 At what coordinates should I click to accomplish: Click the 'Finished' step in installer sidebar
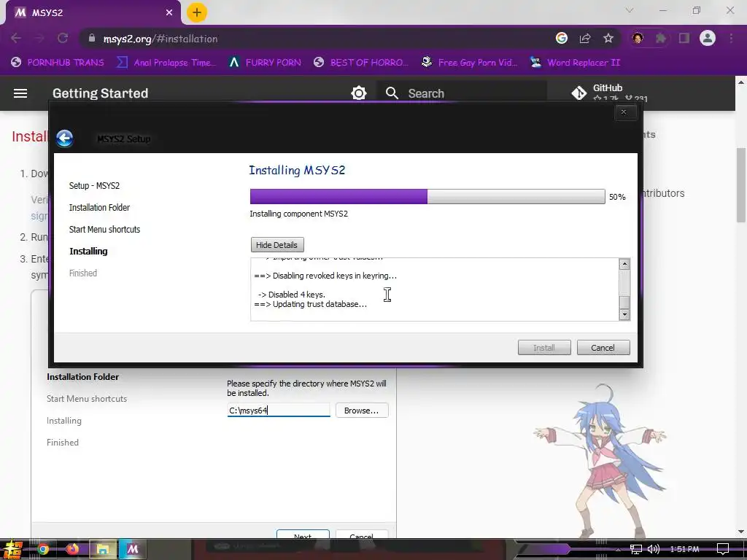(83, 273)
